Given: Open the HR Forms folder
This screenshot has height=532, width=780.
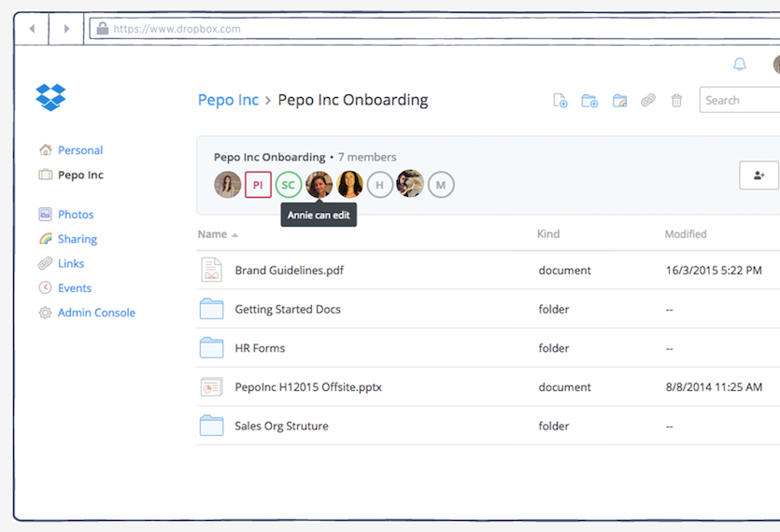Looking at the screenshot, I should pos(260,348).
